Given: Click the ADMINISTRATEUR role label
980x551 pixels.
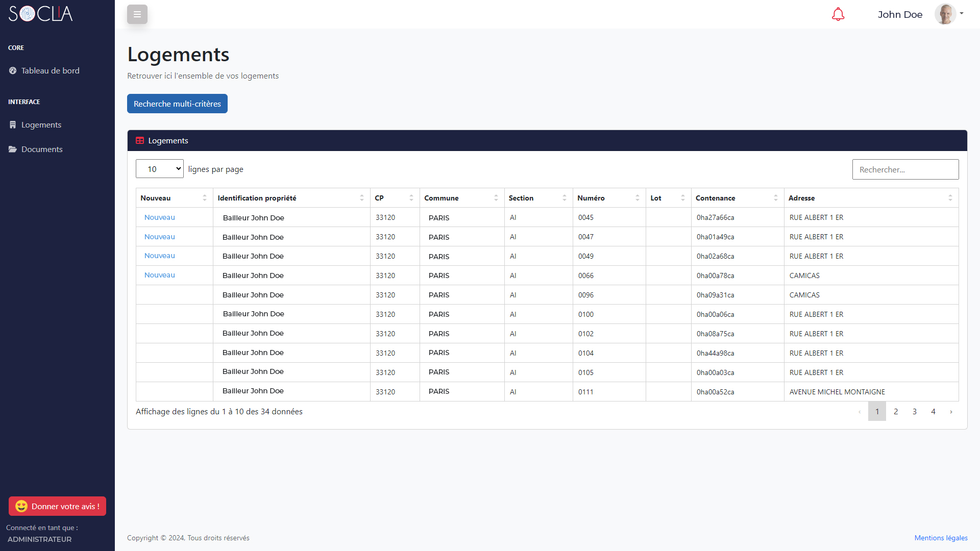Looking at the screenshot, I should click(40, 539).
